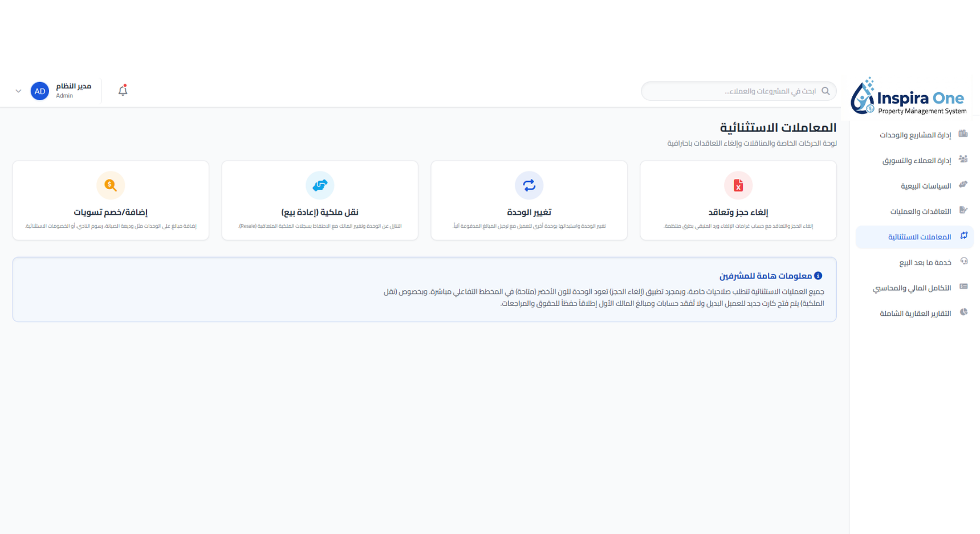
Task: Click the مدير النظام user name
Action: coord(74,86)
